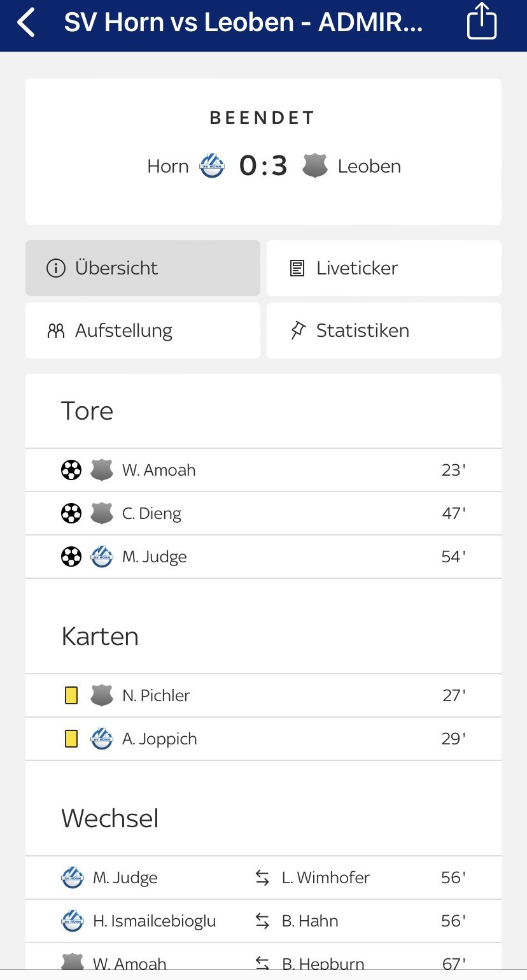Image resolution: width=527 pixels, height=980 pixels.
Task: Open the Aufstellung tab
Action: tap(143, 330)
